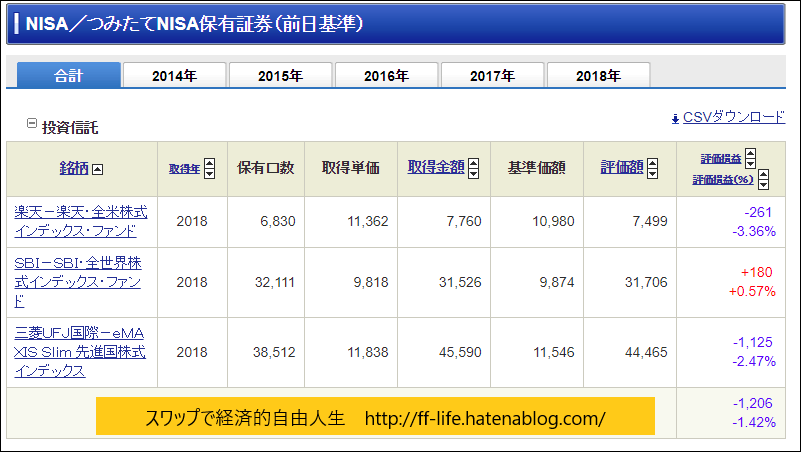Sort 取得金額 ascending with the up arrow
801x452 pixels.
pyautogui.click(x=474, y=163)
